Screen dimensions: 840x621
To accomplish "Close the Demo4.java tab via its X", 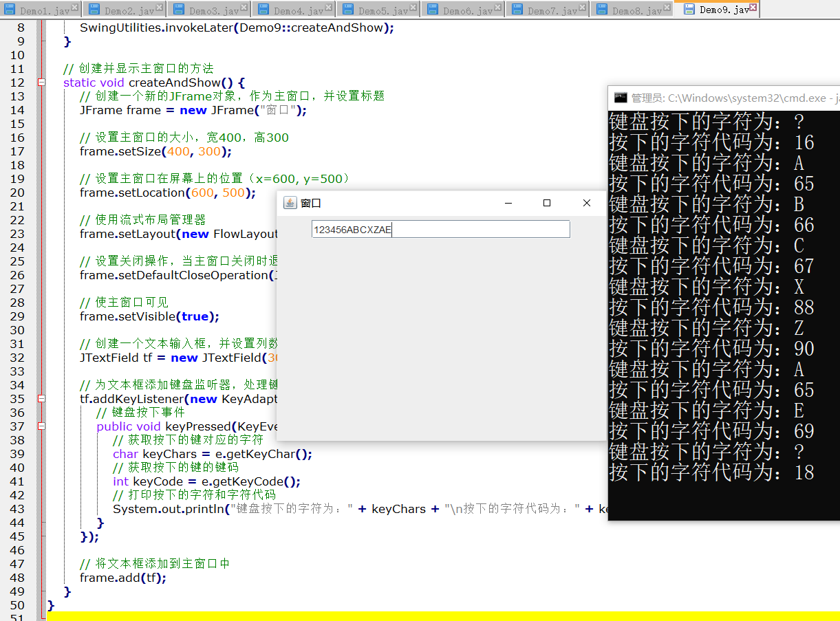I will click(x=329, y=7).
